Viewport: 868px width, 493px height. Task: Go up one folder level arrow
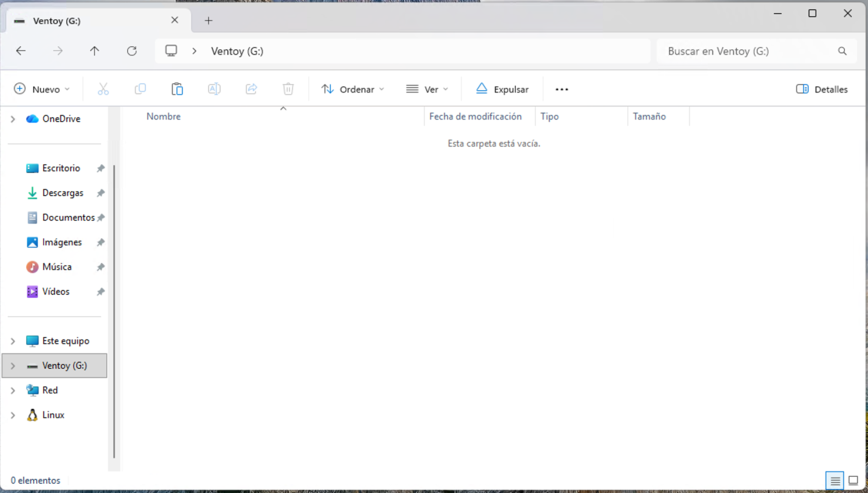pos(94,51)
